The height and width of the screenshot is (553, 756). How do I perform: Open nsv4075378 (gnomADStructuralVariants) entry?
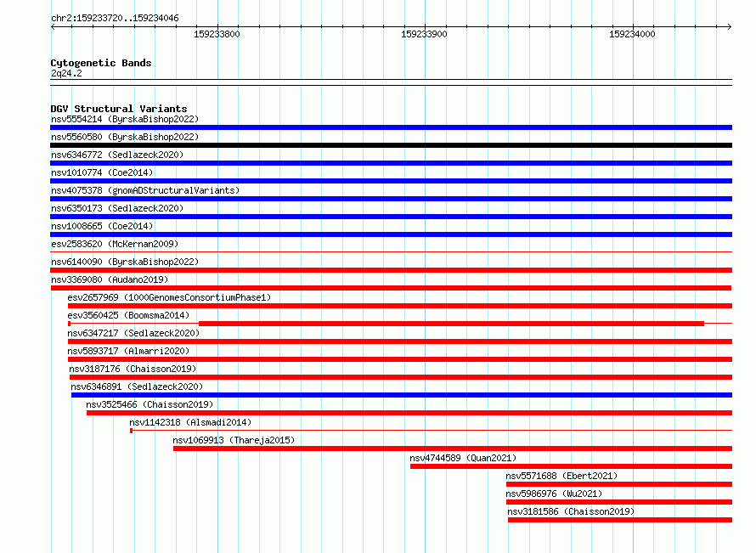pos(145,190)
